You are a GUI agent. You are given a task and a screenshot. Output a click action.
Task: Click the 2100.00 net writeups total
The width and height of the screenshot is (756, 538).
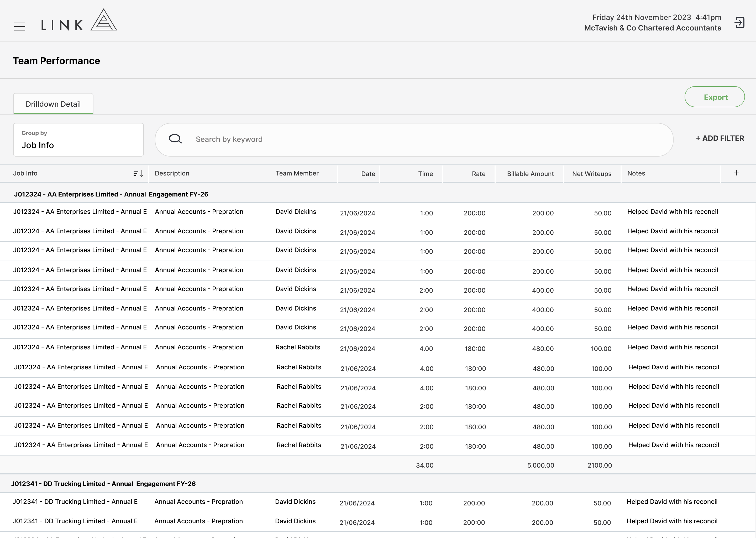click(x=600, y=465)
